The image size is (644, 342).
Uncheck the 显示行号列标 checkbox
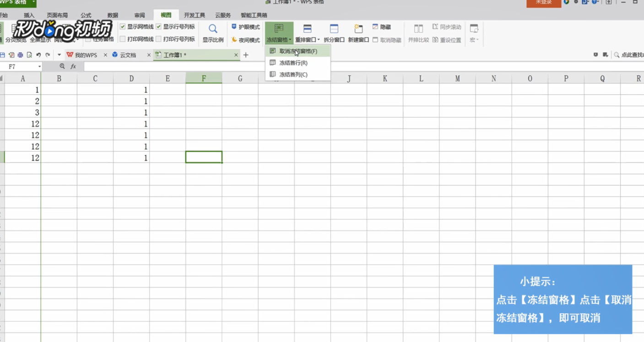(x=159, y=27)
